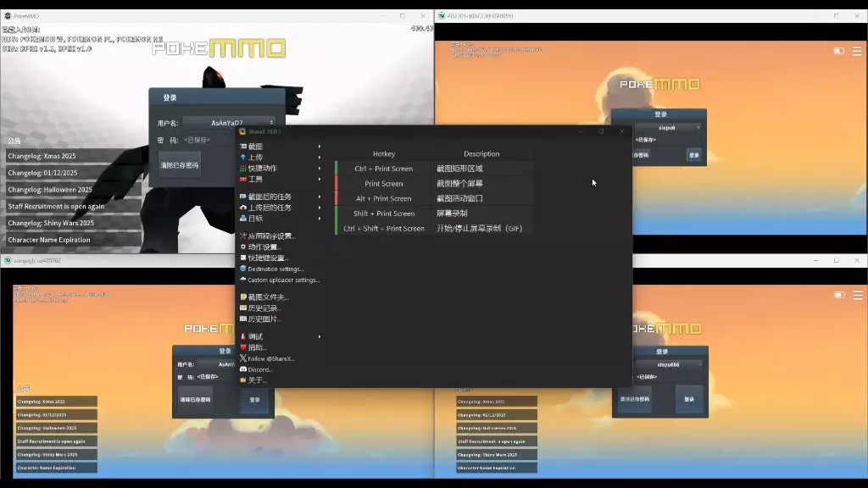Viewport: 868px width, 488px height.
Task: Open Changelog: Xmas 2025 in vangogh window
Action: click(57, 402)
